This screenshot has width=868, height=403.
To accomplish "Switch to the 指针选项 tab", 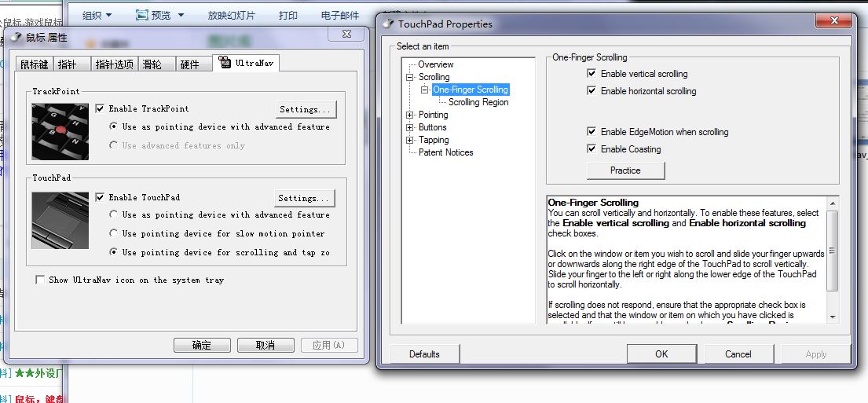I will tap(115, 64).
